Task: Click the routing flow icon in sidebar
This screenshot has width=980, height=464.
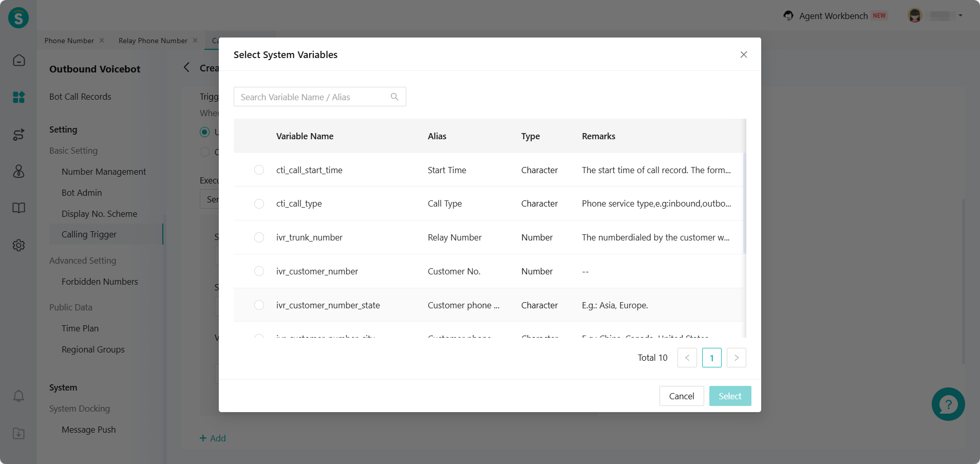Action: [19, 135]
